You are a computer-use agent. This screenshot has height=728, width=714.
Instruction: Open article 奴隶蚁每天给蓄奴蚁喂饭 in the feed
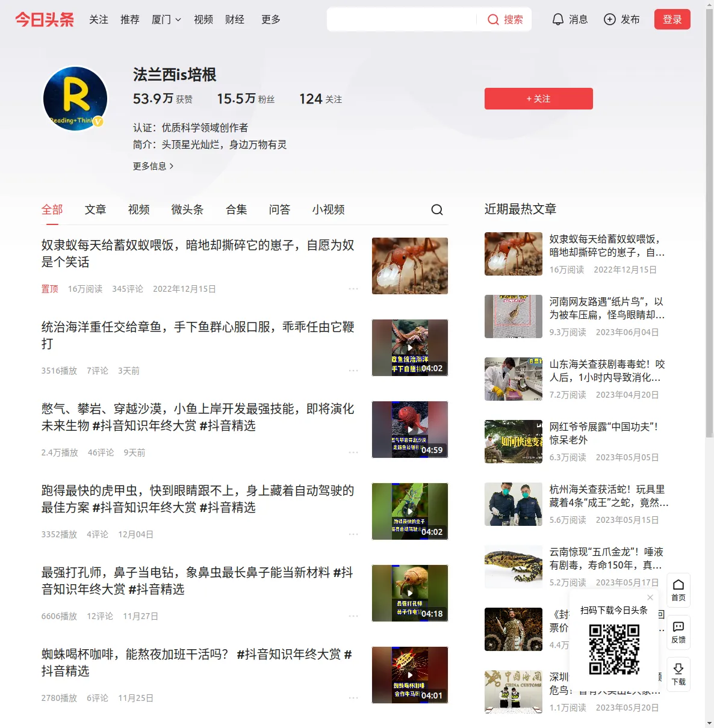click(x=198, y=253)
